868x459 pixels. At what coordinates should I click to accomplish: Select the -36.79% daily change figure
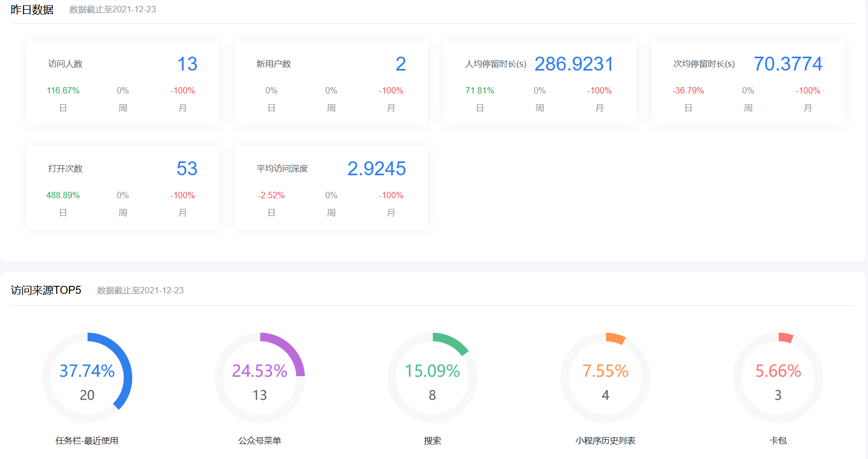coord(688,91)
